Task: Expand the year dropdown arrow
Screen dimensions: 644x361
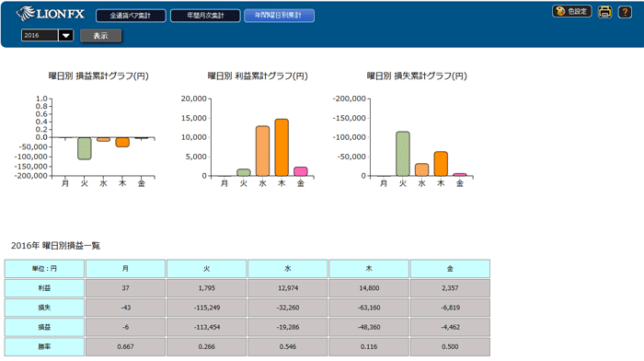Action: coord(65,35)
